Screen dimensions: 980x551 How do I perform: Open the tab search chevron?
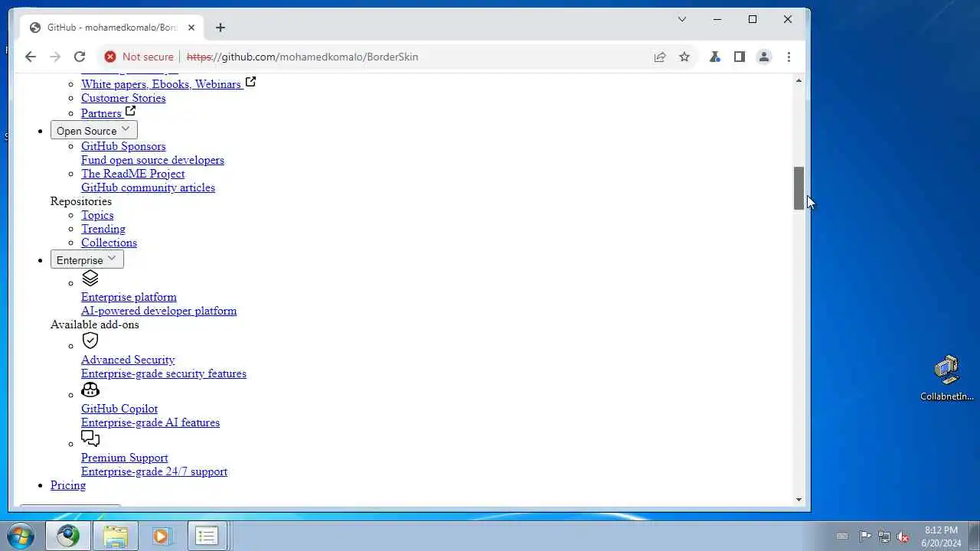(681, 19)
